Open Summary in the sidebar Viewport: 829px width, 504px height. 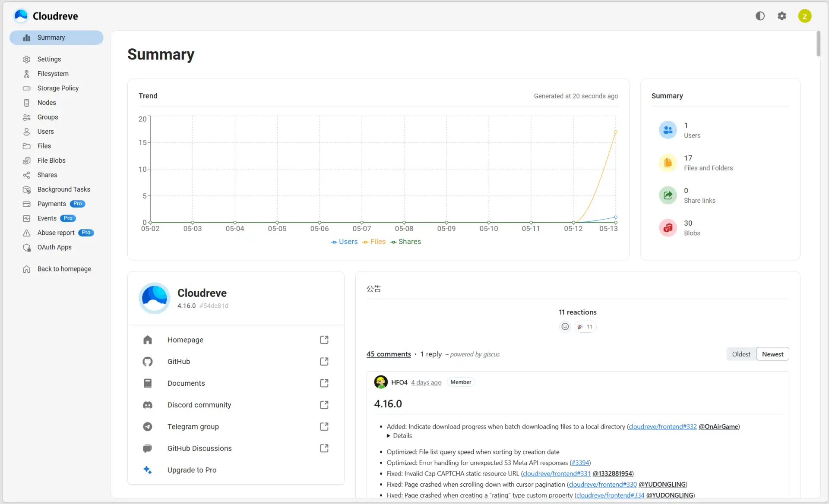57,38
